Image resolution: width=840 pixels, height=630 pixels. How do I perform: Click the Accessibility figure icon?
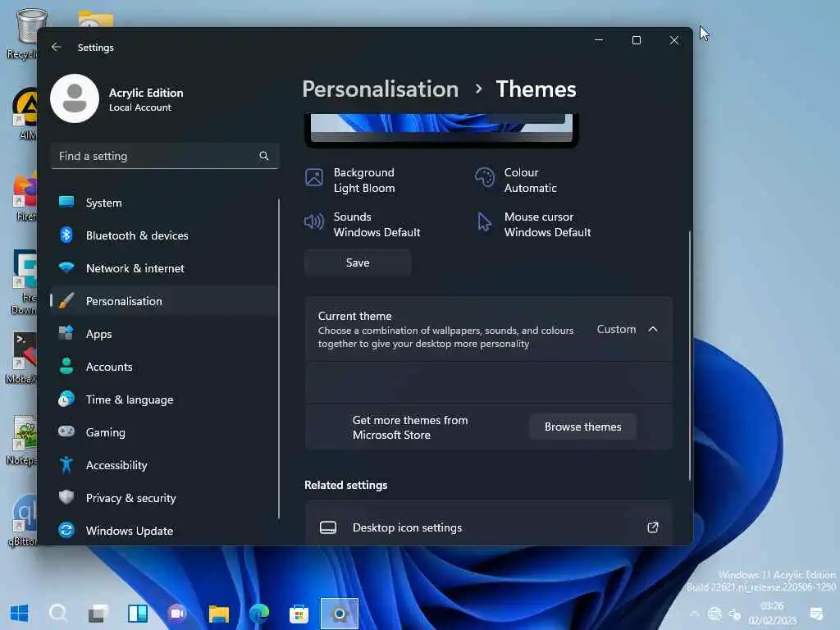pyautogui.click(x=66, y=464)
